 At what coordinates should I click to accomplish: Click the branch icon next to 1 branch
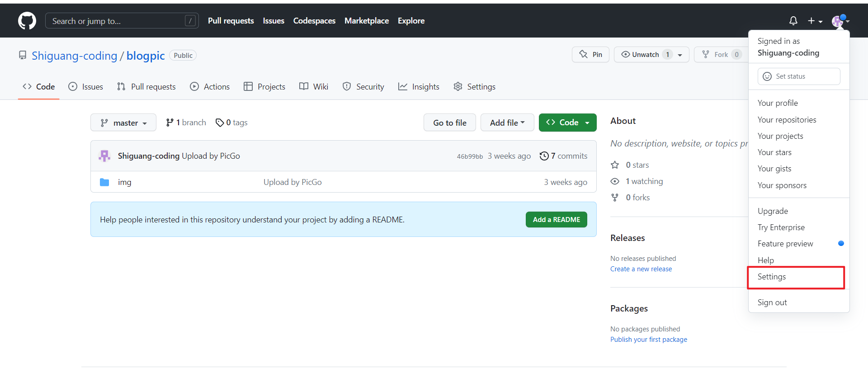coord(170,123)
